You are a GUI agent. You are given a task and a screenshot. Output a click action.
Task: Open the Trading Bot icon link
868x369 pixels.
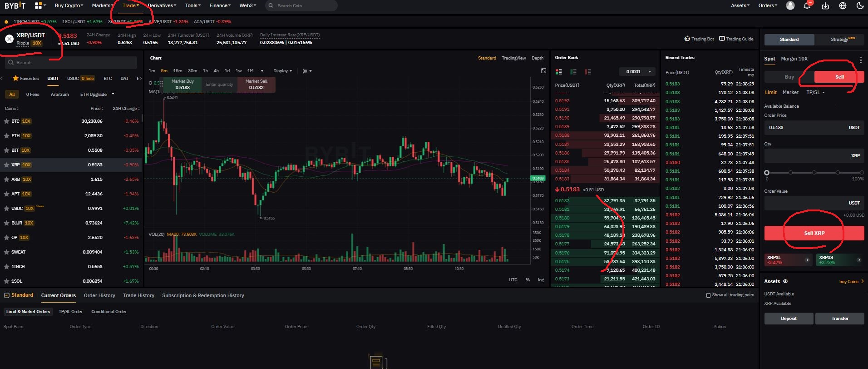[x=687, y=39]
